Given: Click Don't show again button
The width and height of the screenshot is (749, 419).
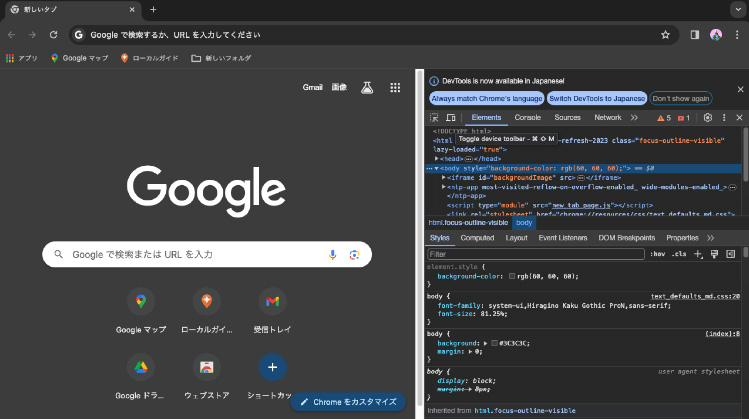Looking at the screenshot, I should click(x=681, y=98).
